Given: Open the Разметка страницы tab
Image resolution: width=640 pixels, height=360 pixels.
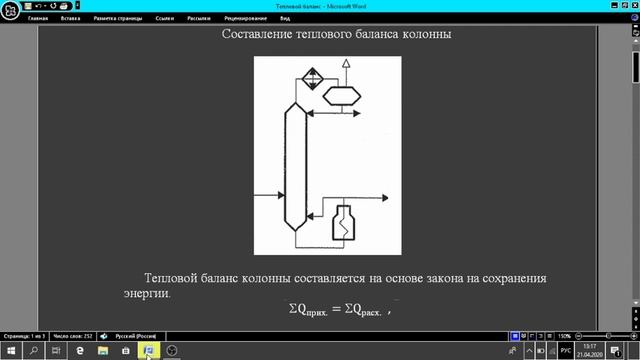Looking at the screenshot, I should pyautogui.click(x=118, y=18).
